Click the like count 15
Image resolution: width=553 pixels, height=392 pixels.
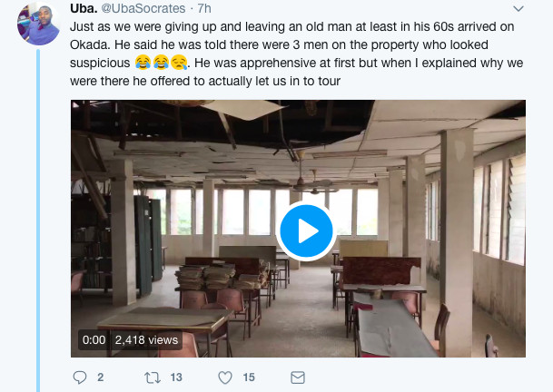coord(248,377)
